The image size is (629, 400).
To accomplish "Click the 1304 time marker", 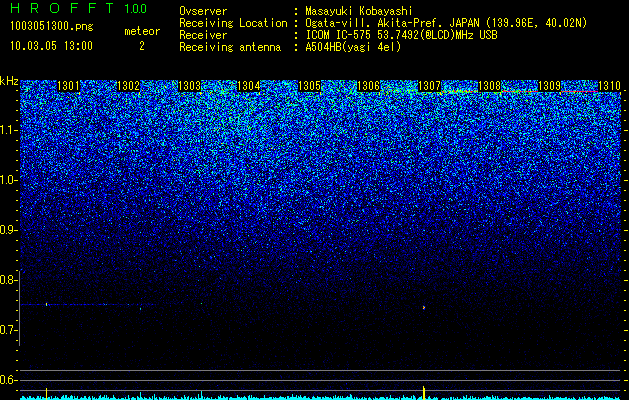I will pyautogui.click(x=249, y=86).
